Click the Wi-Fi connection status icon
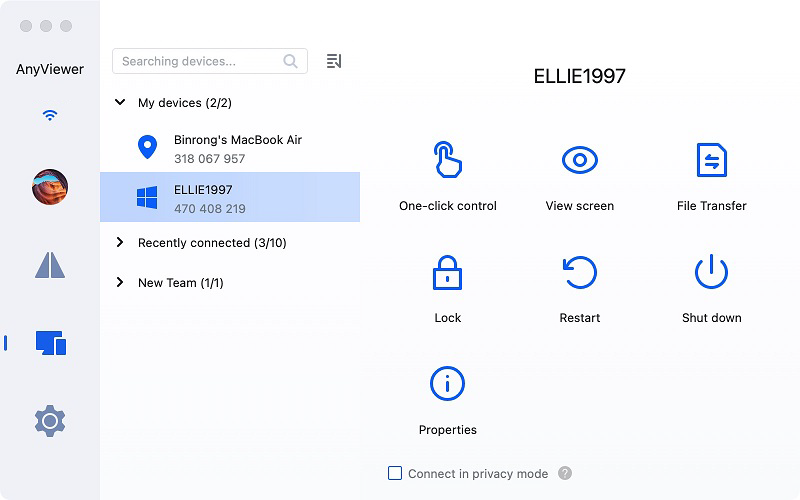The image size is (800, 500). click(50, 115)
